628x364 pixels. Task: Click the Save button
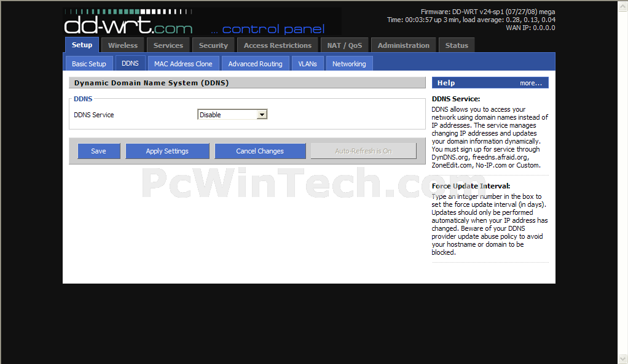pos(98,151)
